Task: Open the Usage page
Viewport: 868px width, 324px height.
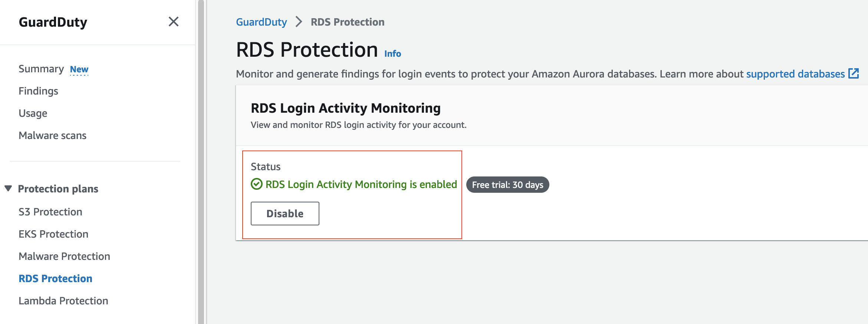Action: click(x=33, y=113)
